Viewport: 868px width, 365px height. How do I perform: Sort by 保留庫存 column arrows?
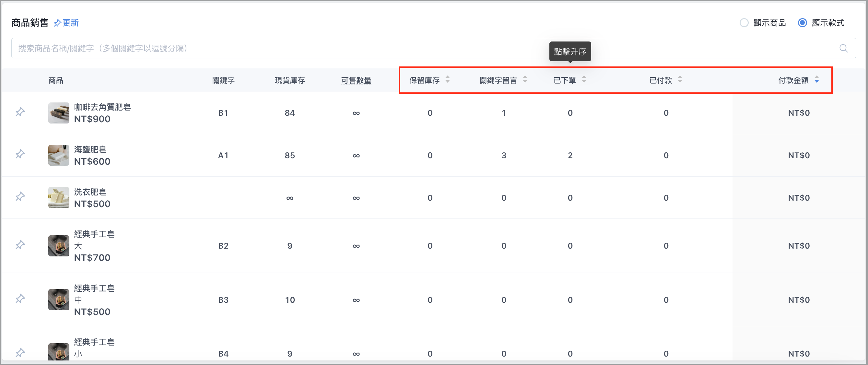point(448,79)
